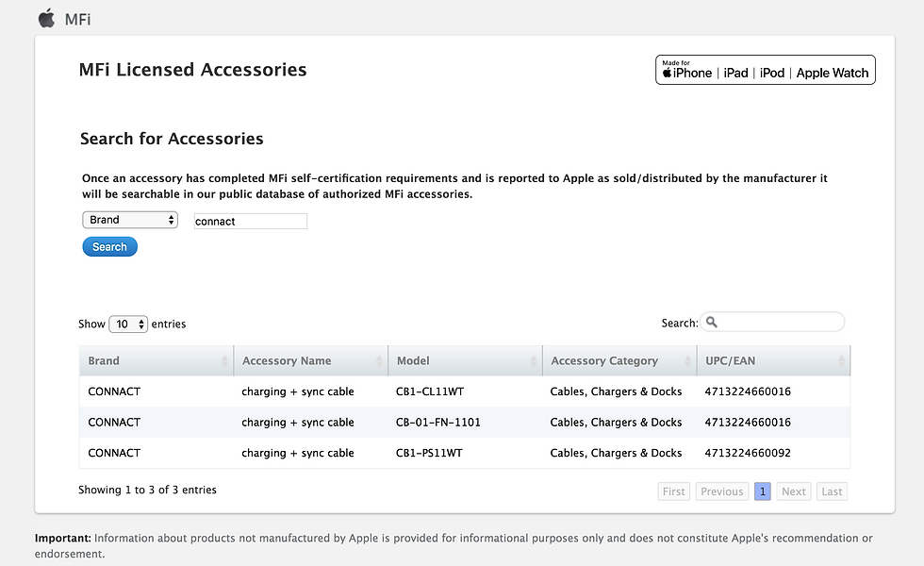Go to the Last results page

(x=831, y=491)
